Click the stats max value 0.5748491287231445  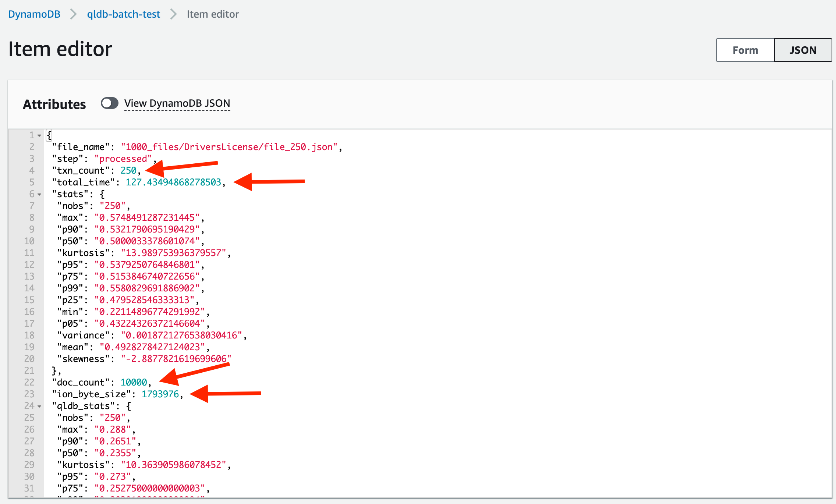point(147,218)
